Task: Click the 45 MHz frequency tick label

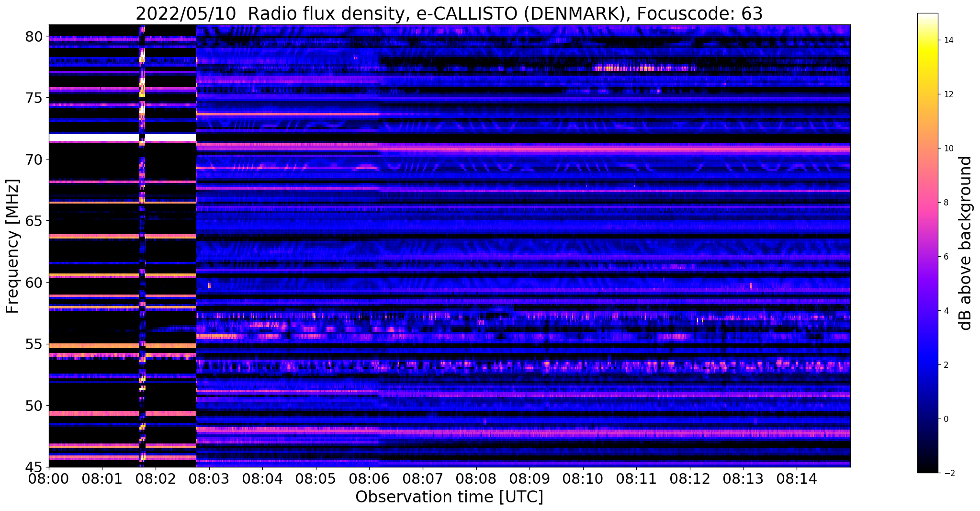Action: tap(34, 467)
